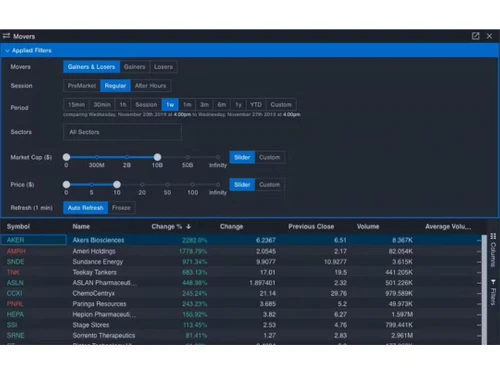This screenshot has height=375, width=500.
Task: Select the SSI symbol
Action: pos(12,325)
